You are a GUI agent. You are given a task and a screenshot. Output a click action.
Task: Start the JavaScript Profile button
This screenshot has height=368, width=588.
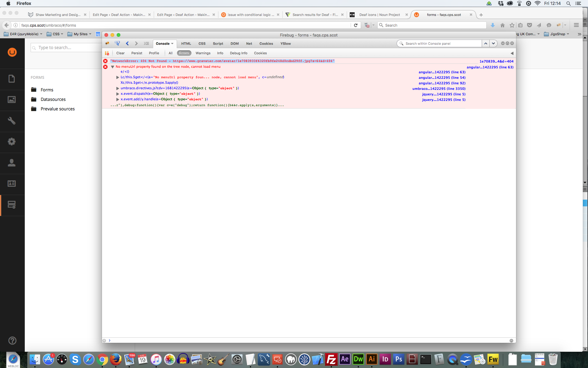point(154,53)
